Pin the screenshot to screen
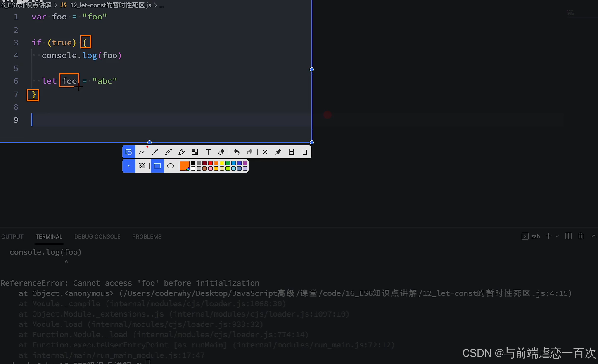Viewport: 598px width, 364px height. (278, 152)
